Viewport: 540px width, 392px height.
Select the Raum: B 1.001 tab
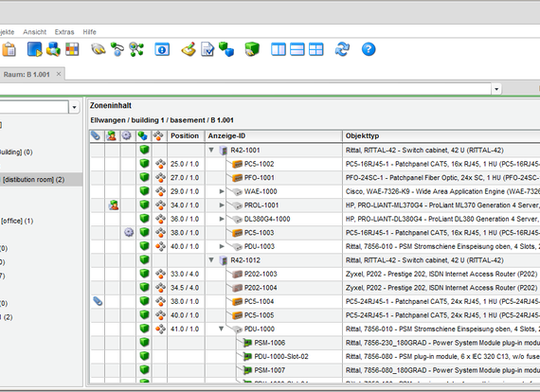pyautogui.click(x=27, y=75)
